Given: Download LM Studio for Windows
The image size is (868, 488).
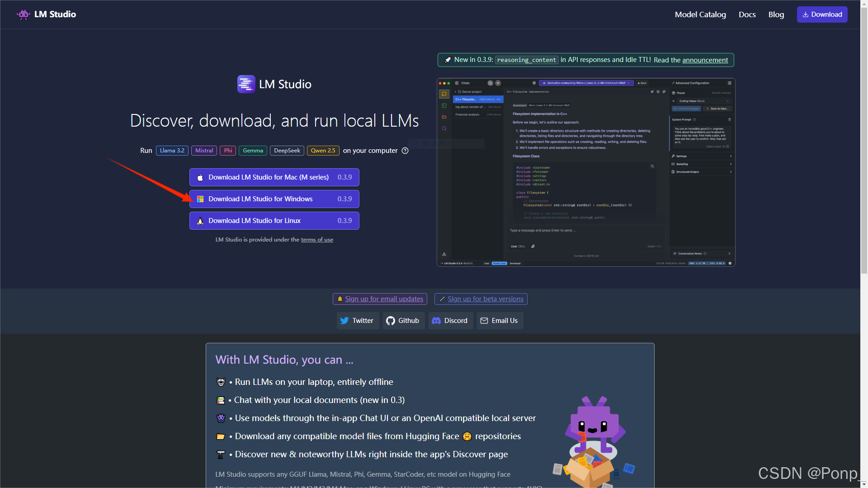Looking at the screenshot, I should tap(274, 199).
